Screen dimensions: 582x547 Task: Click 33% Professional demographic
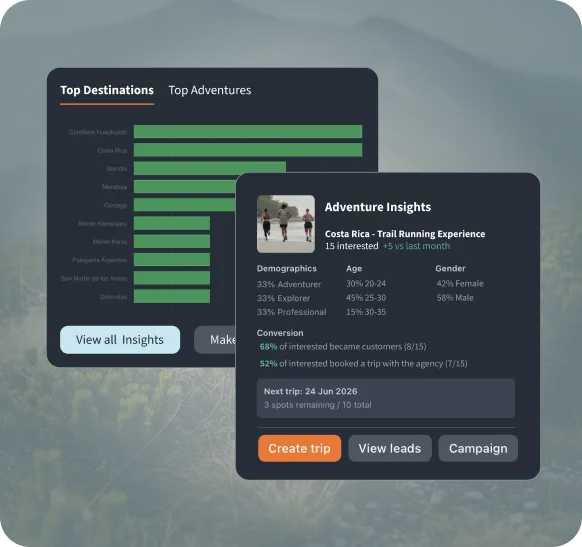[x=292, y=312]
